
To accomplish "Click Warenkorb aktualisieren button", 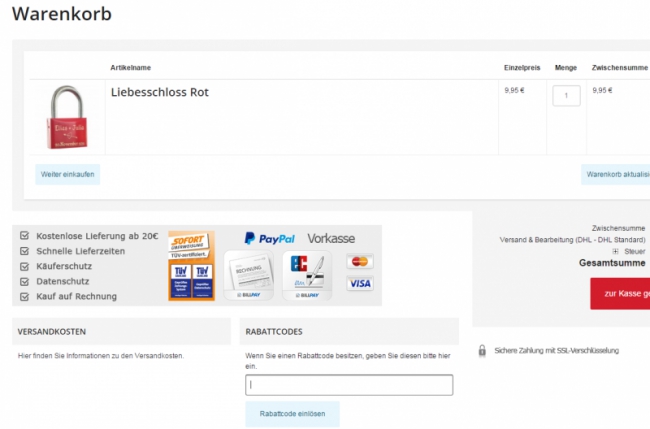I will 616,175.
